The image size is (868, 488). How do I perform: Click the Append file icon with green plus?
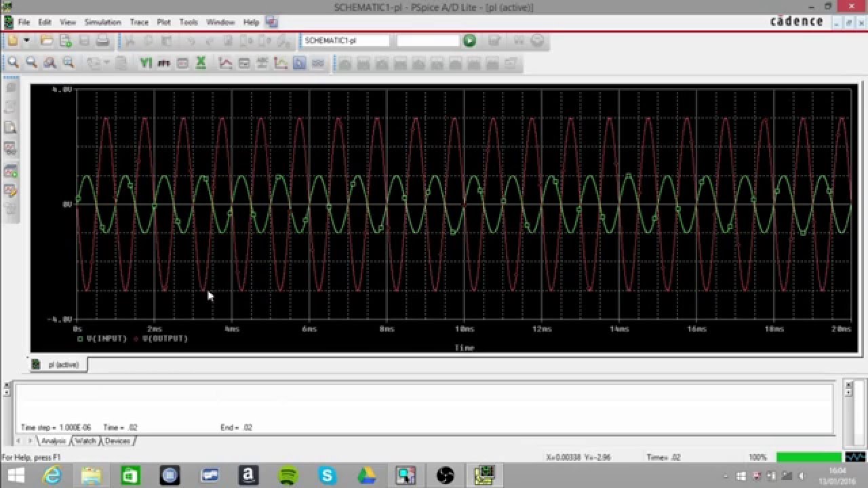point(65,41)
